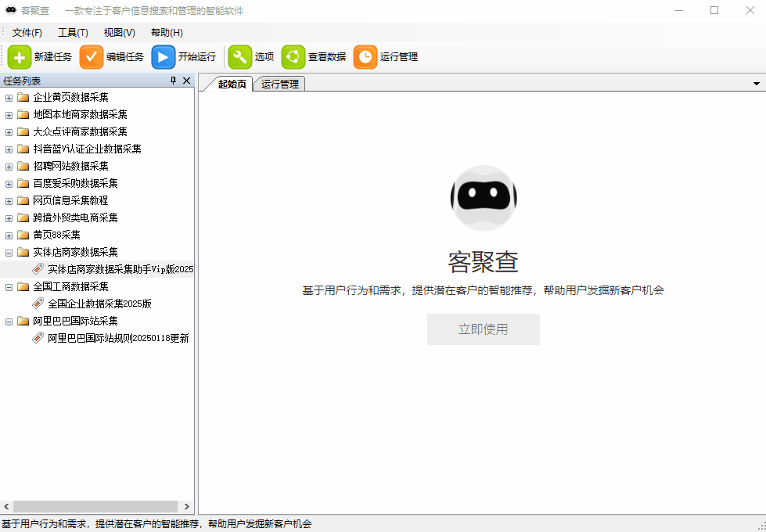Image resolution: width=766 pixels, height=532 pixels.
Task: Close the 任务列表 panel
Action: point(187,81)
